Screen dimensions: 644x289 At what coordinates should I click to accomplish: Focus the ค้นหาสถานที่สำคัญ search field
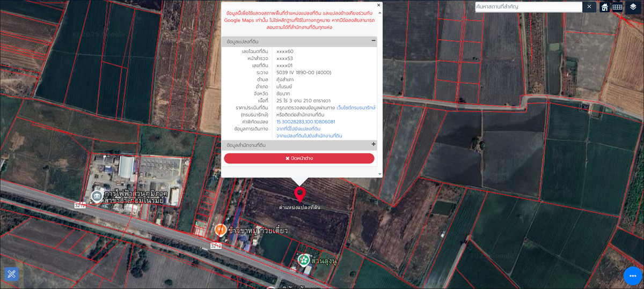point(528,7)
